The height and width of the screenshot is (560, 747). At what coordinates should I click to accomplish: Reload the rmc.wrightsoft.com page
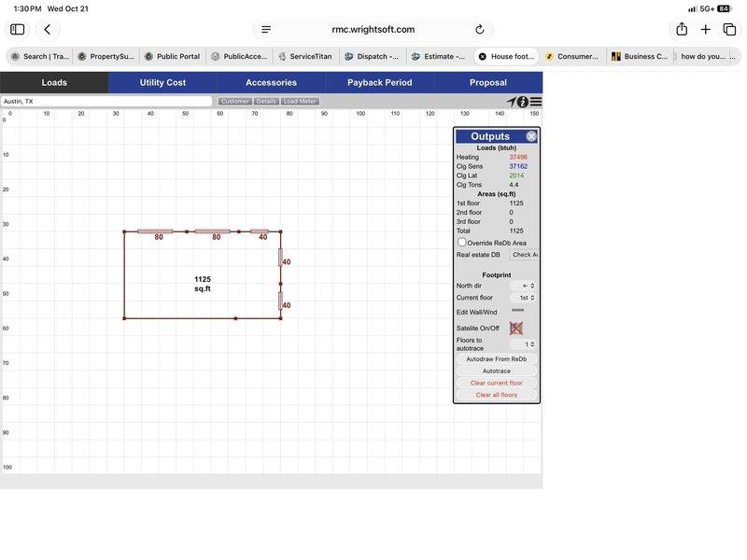point(480,30)
